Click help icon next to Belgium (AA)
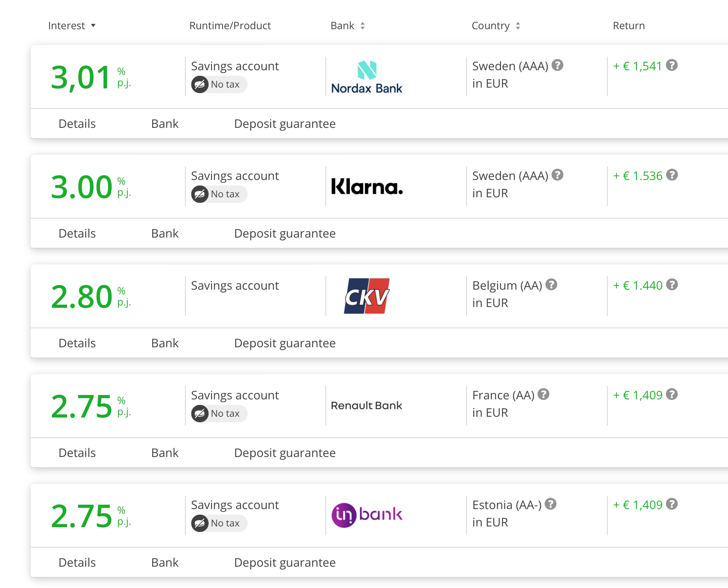728x588 pixels. click(x=551, y=285)
